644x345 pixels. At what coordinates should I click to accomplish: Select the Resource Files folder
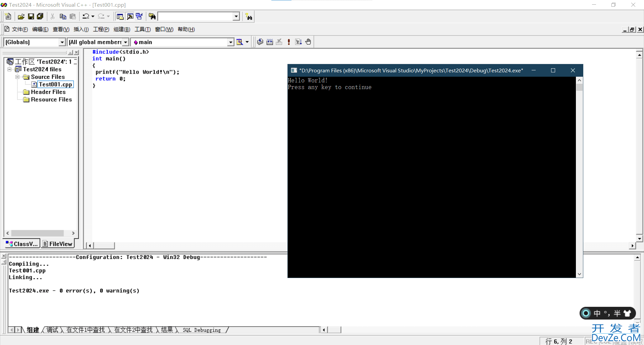click(51, 99)
